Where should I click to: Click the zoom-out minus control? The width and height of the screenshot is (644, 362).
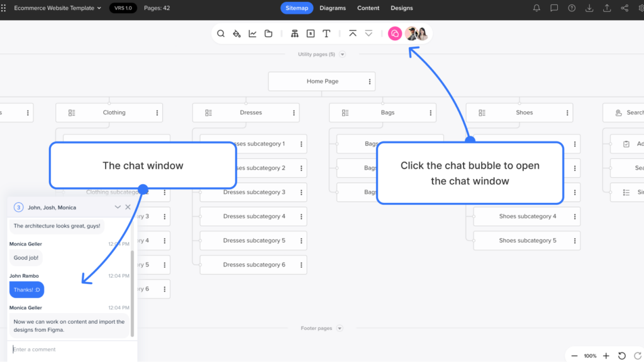[x=574, y=356]
